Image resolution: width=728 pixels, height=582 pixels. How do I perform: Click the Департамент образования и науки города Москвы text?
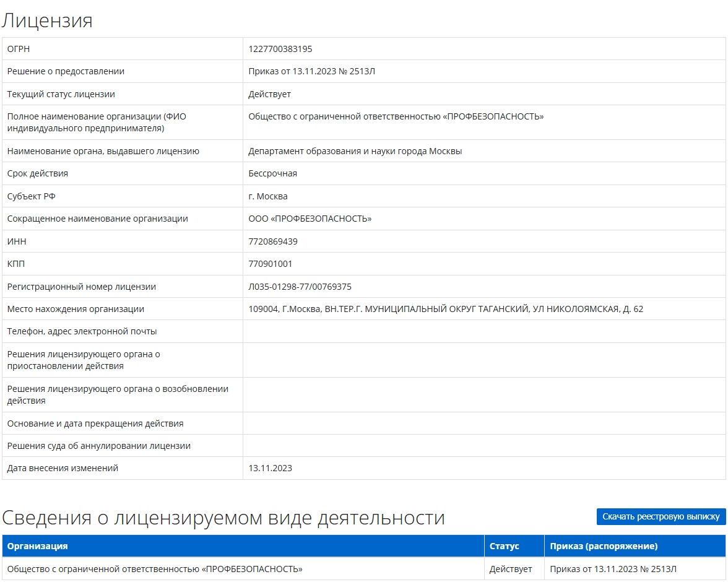[x=355, y=151]
